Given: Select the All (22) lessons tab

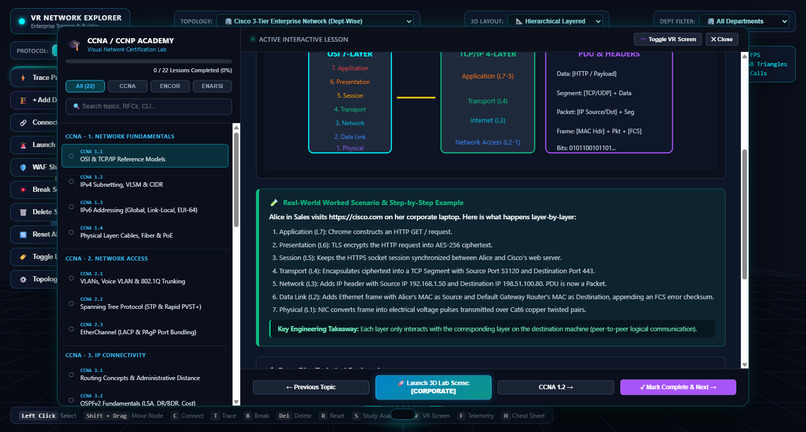Looking at the screenshot, I should [85, 86].
